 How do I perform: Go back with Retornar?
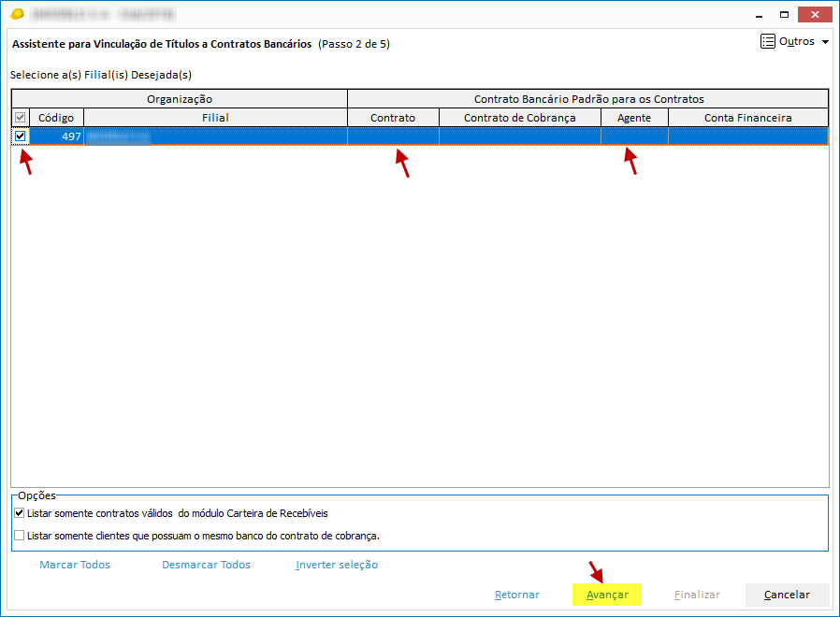click(x=517, y=595)
